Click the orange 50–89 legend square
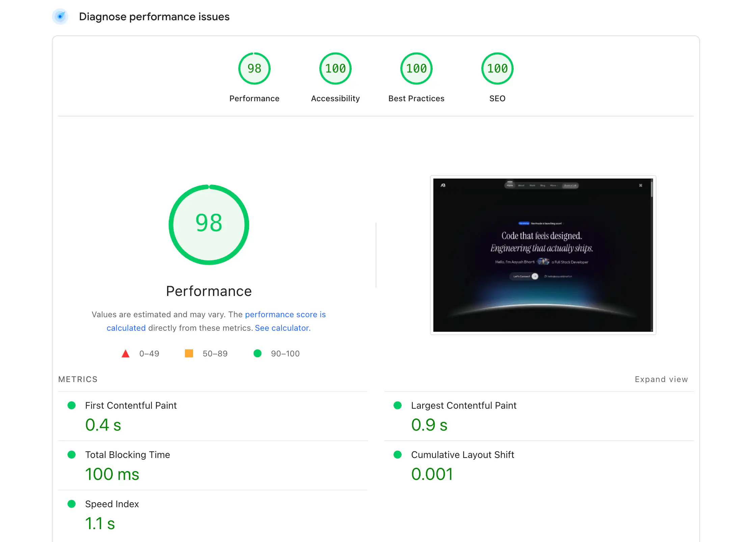The height and width of the screenshot is (542, 756). click(188, 353)
